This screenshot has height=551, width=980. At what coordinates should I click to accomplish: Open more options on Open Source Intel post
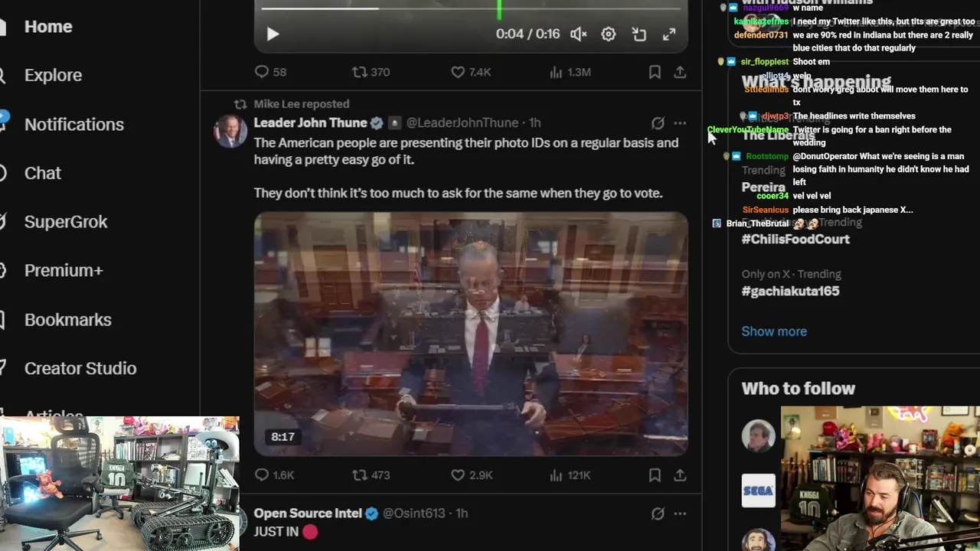[x=680, y=514]
